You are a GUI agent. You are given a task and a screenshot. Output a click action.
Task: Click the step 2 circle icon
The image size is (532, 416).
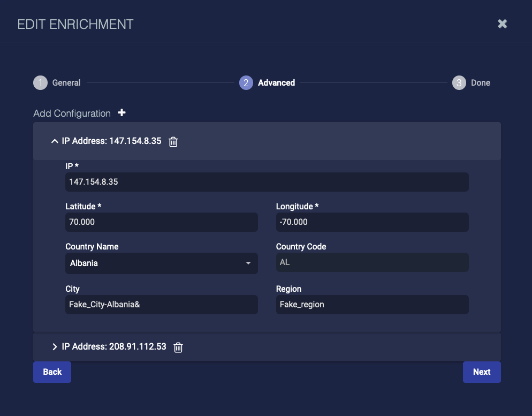pyautogui.click(x=246, y=83)
